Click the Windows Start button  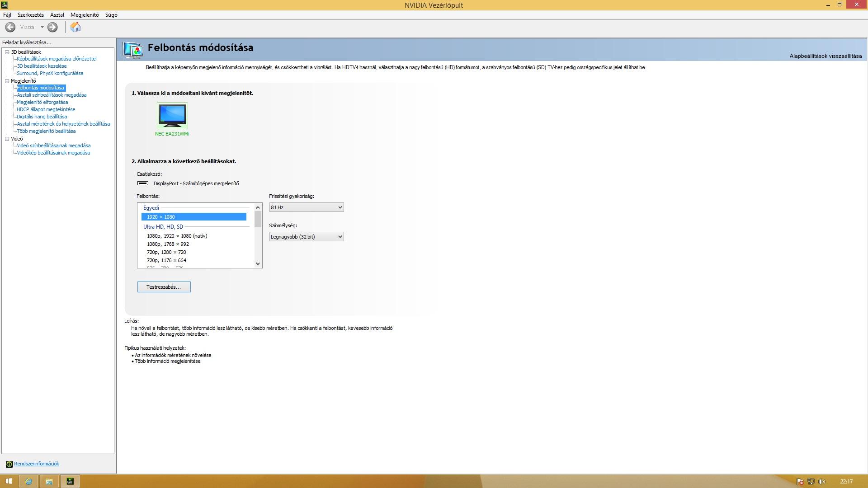pyautogui.click(x=9, y=481)
